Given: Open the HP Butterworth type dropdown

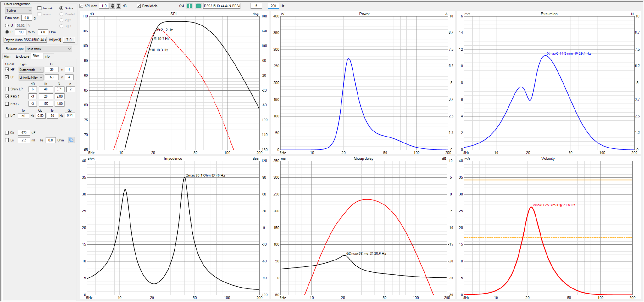Looking at the screenshot, I should (x=31, y=70).
